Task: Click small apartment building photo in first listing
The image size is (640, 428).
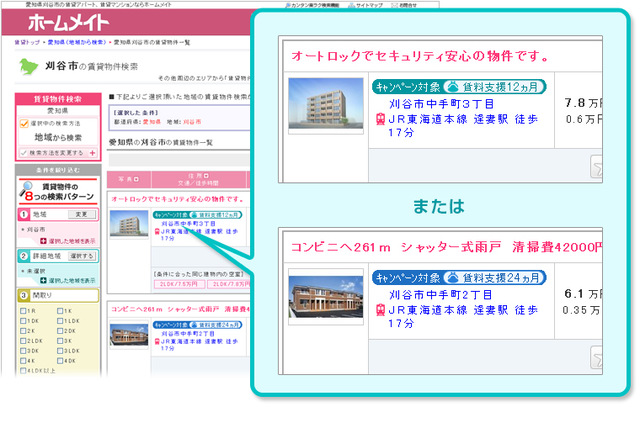Action: (x=129, y=224)
